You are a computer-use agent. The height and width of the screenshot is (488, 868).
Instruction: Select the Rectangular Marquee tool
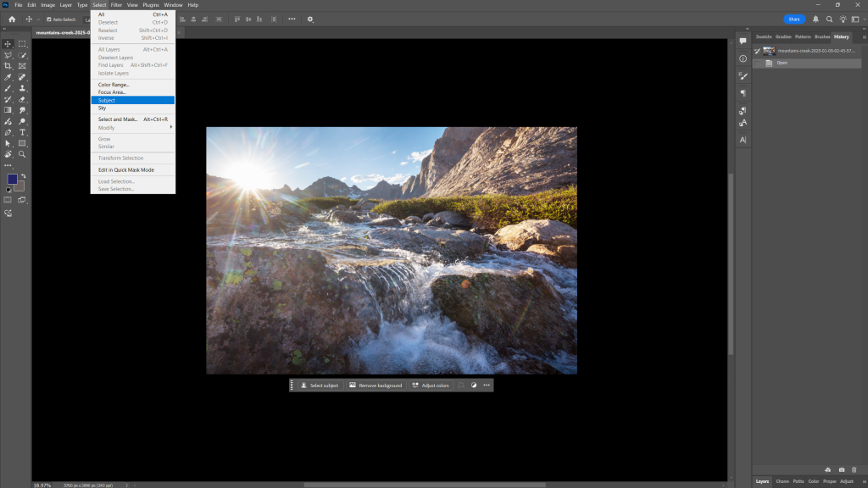(23, 44)
